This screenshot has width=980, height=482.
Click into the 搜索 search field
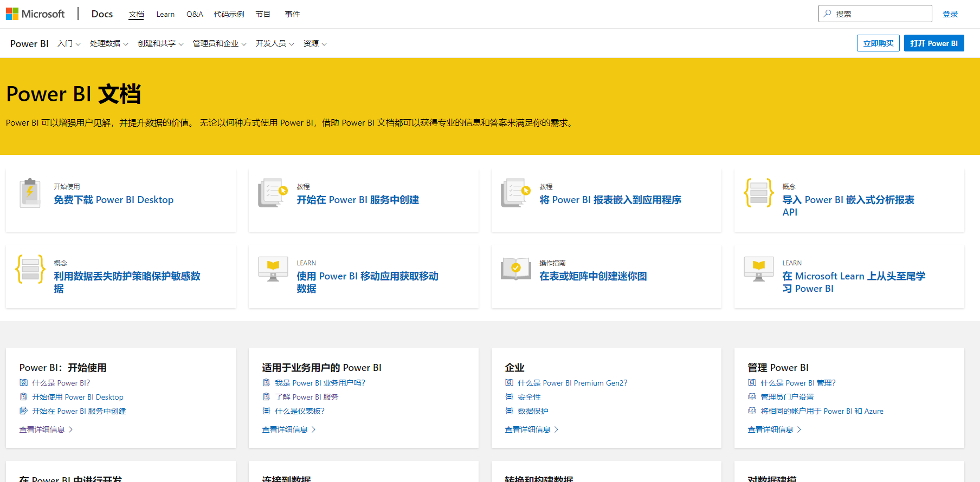pyautogui.click(x=875, y=14)
